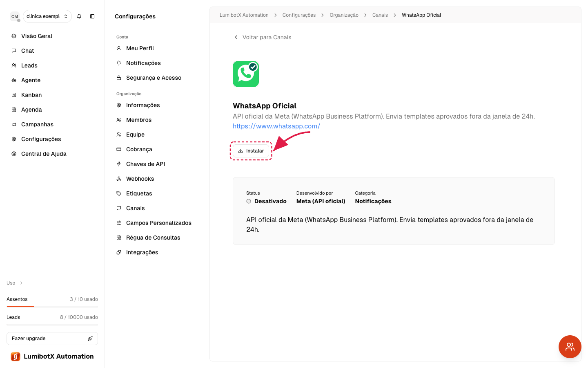Viewport: 588px width, 368px height.
Task: Click the Central de Ajuda lifebuoy icon
Action: [14, 154]
